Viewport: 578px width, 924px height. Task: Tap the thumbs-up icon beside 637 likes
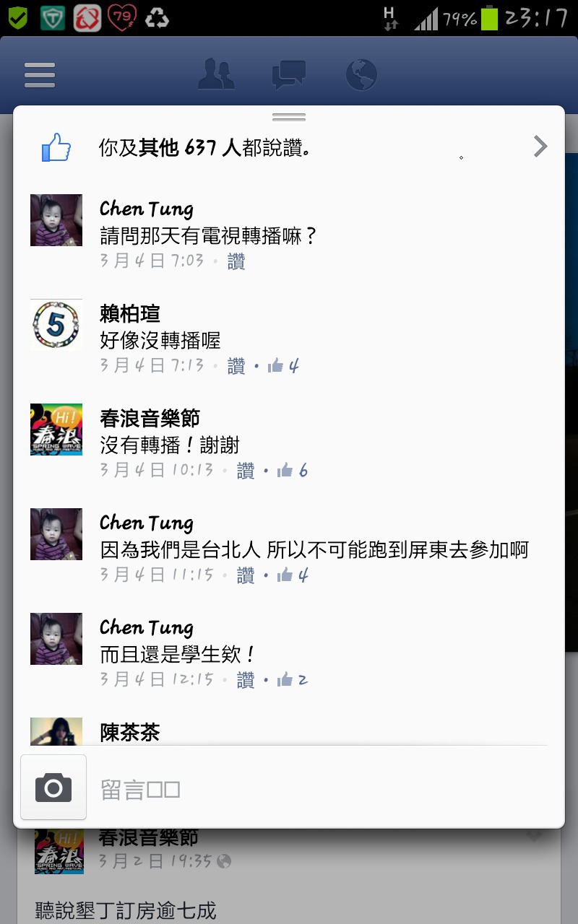(x=56, y=147)
